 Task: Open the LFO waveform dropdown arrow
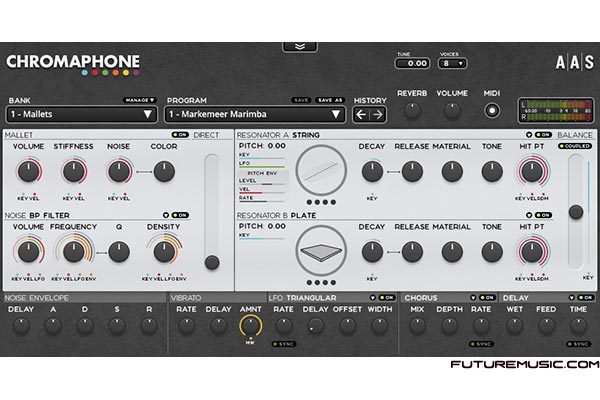[373, 297]
